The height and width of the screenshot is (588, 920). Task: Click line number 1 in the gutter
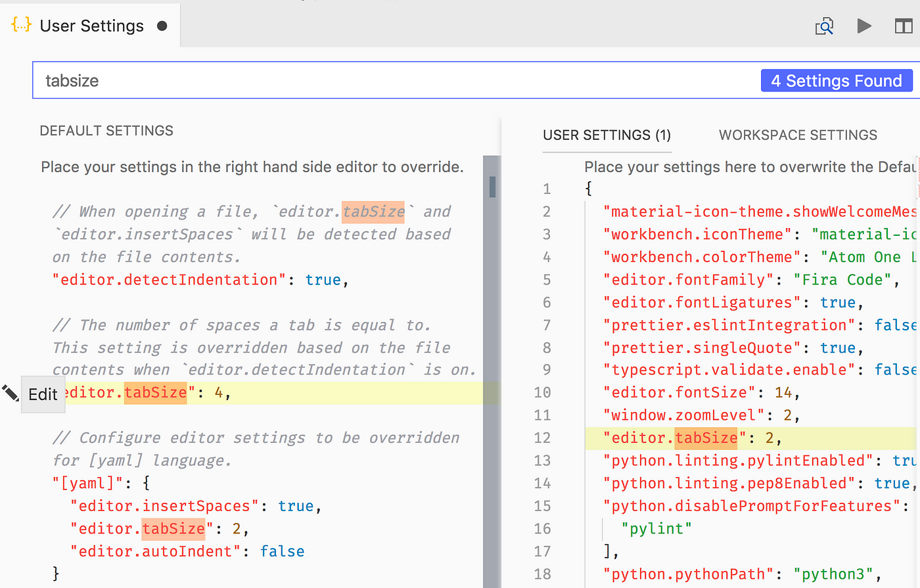click(x=547, y=189)
